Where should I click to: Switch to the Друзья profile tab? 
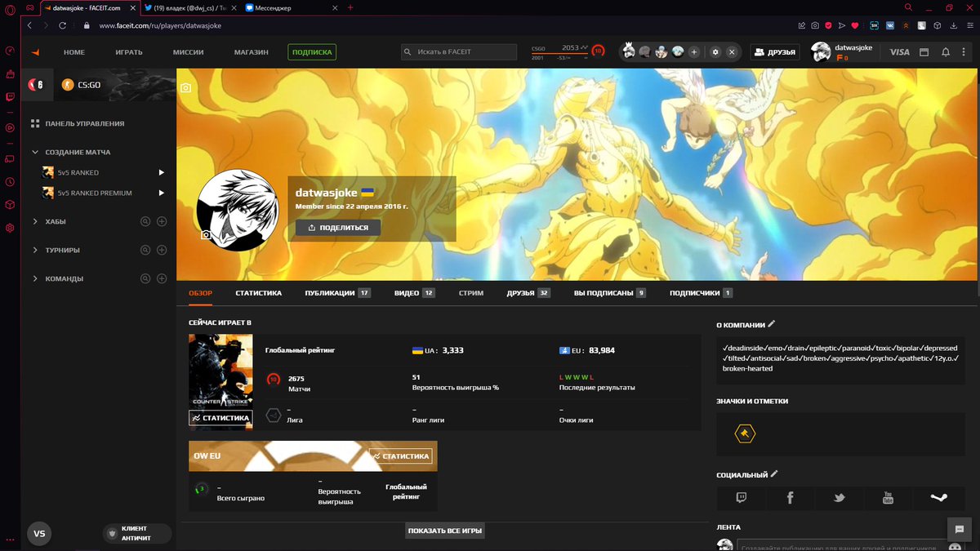(528, 292)
